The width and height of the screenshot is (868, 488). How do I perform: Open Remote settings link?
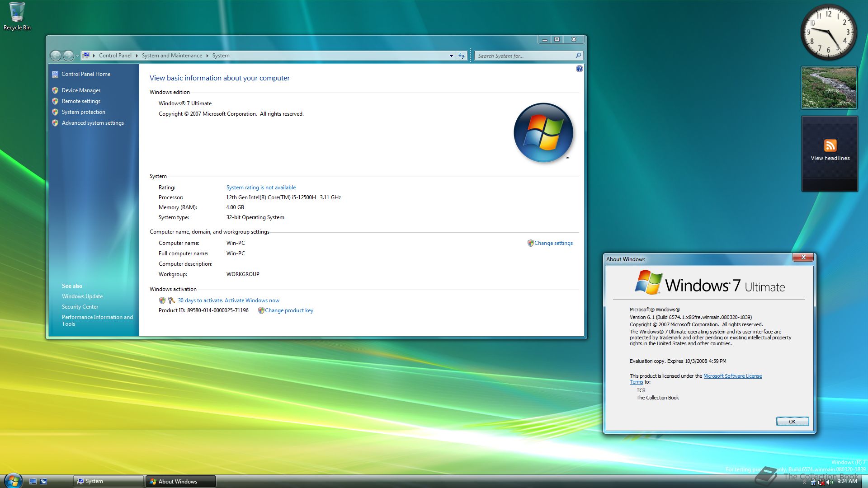[81, 101]
